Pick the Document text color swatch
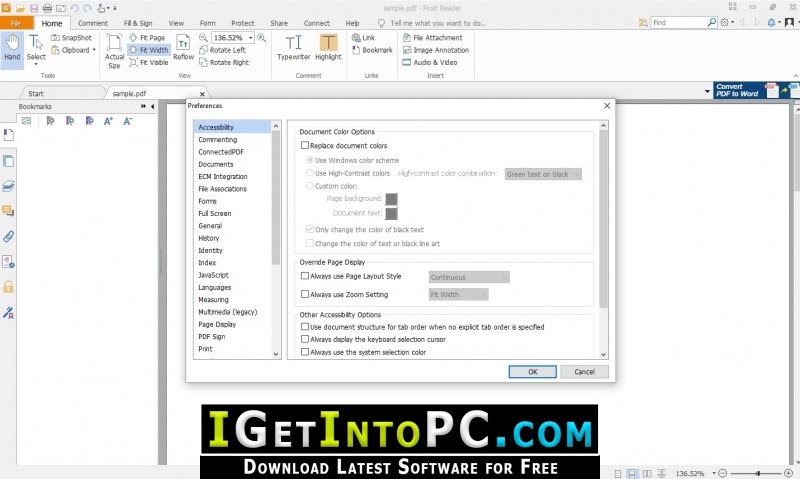The width and height of the screenshot is (800, 479). click(391, 213)
